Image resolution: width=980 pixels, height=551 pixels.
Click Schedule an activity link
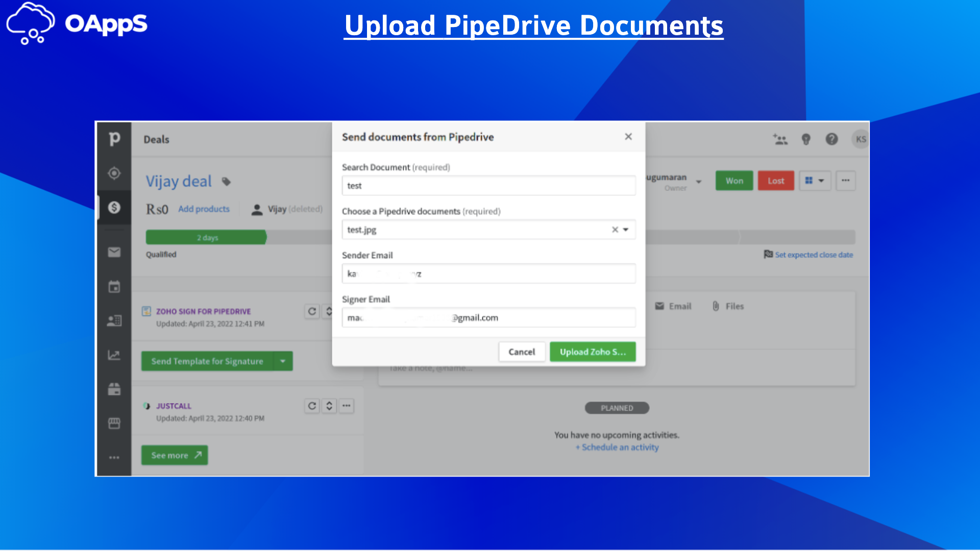[617, 447]
